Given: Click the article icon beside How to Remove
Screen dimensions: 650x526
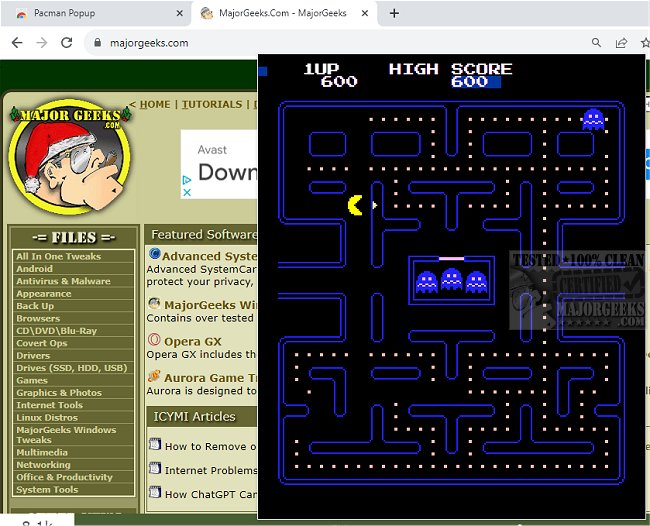Looking at the screenshot, I should tap(155, 444).
